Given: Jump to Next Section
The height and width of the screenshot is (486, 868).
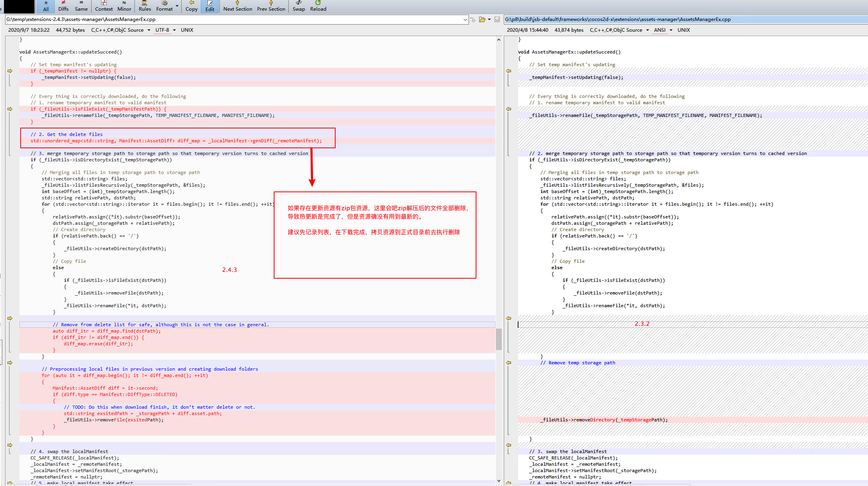Looking at the screenshot, I should tap(238, 6).
